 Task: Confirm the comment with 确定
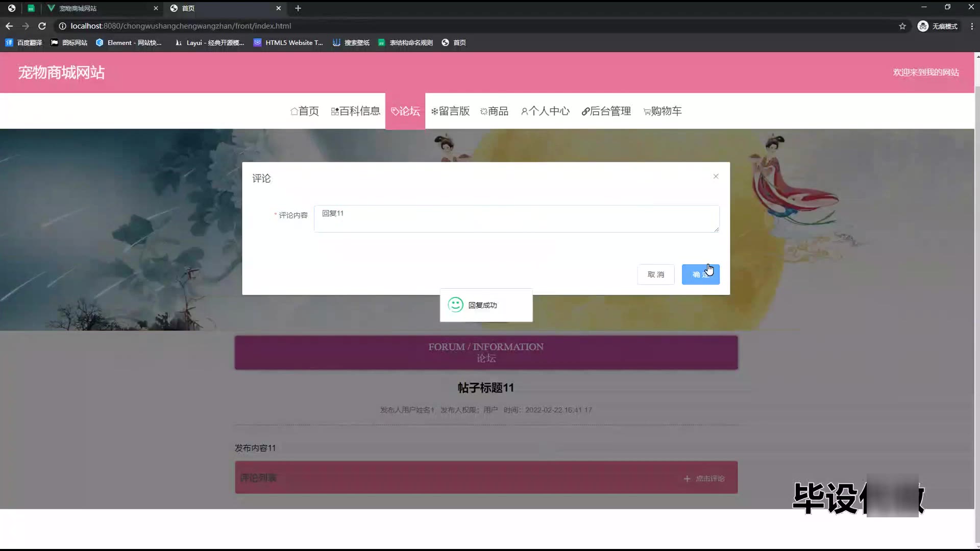pyautogui.click(x=701, y=274)
